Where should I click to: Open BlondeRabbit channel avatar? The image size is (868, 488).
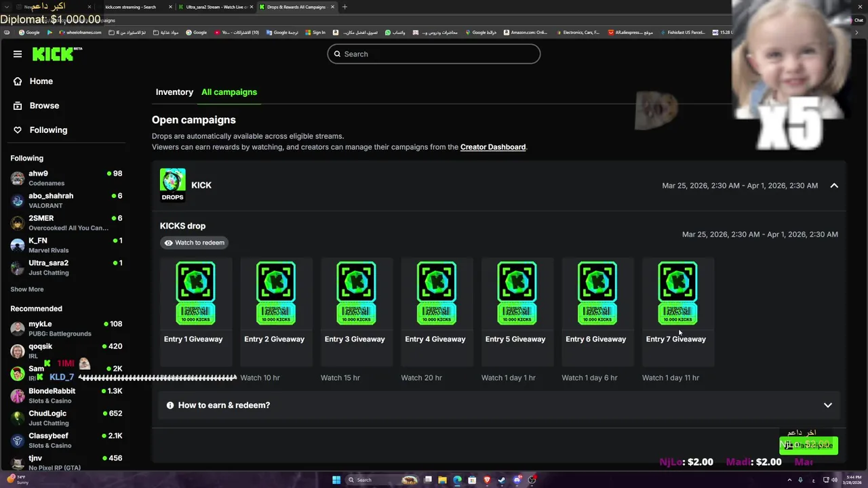tap(18, 396)
